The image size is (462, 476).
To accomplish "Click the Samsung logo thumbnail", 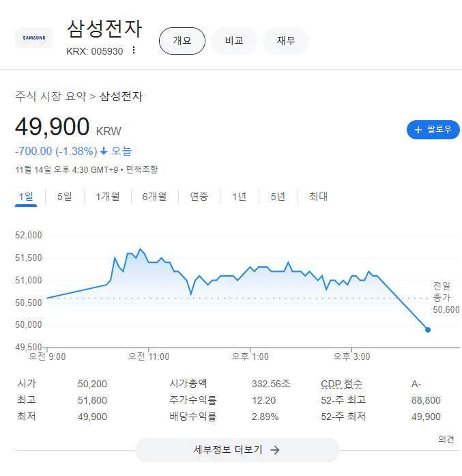I will click(x=34, y=38).
